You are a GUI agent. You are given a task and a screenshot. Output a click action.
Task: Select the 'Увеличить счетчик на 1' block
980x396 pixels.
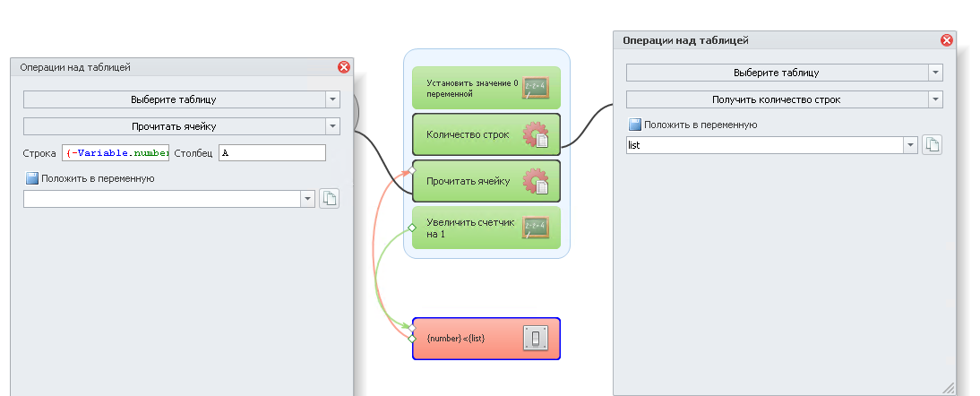486,228
